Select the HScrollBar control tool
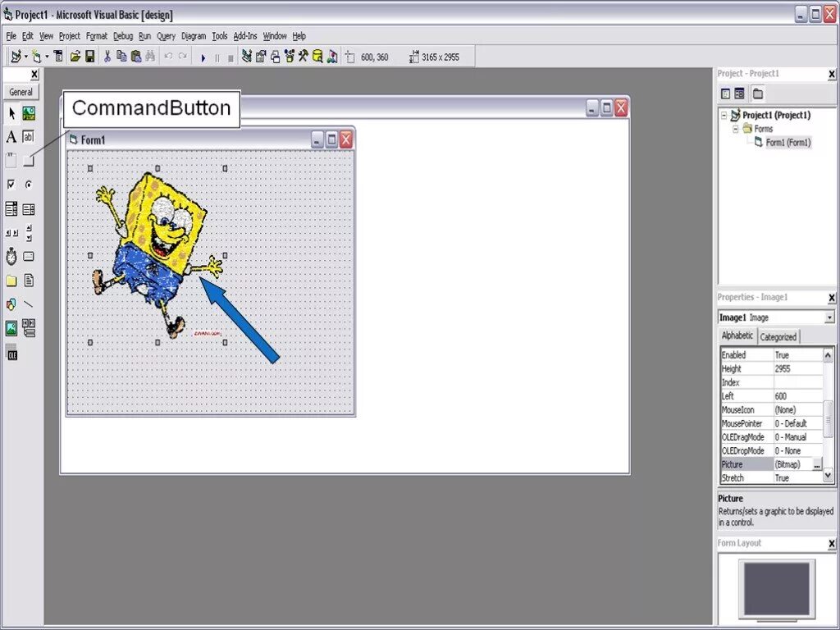 (11, 232)
